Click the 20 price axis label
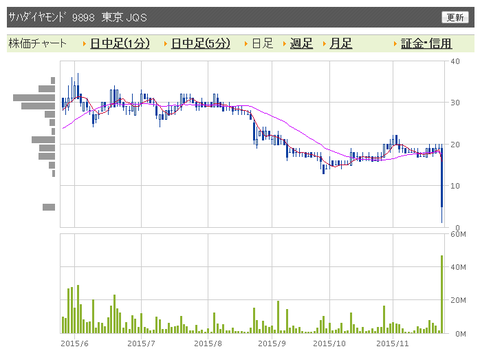This screenshot has width=480, height=360. (x=455, y=145)
